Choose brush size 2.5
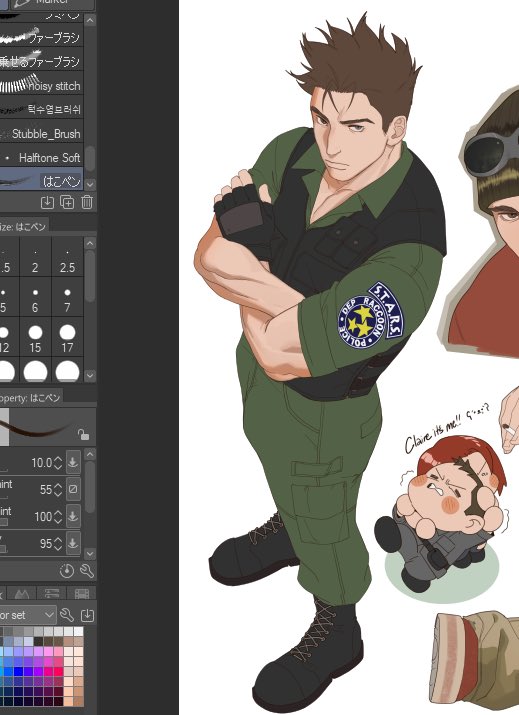 coord(67,258)
